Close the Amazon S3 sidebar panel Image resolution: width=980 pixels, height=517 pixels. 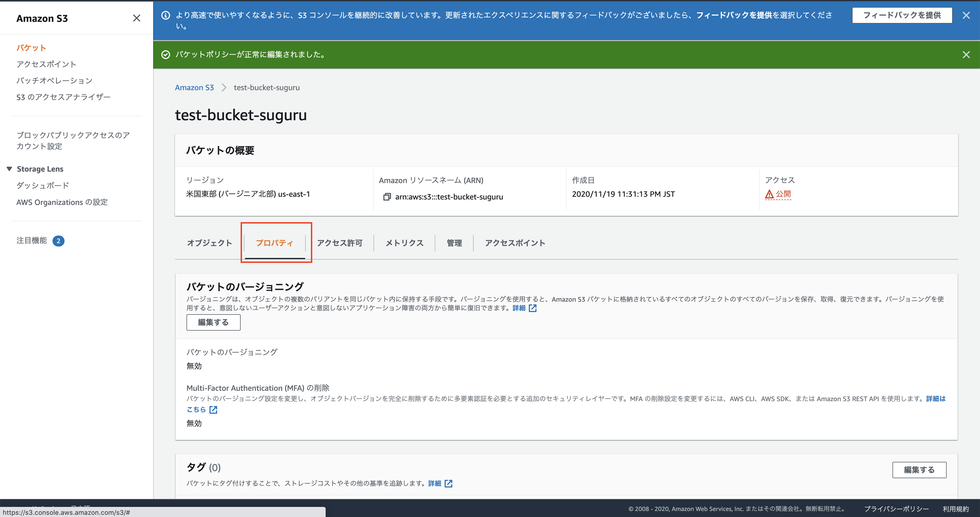tap(136, 18)
